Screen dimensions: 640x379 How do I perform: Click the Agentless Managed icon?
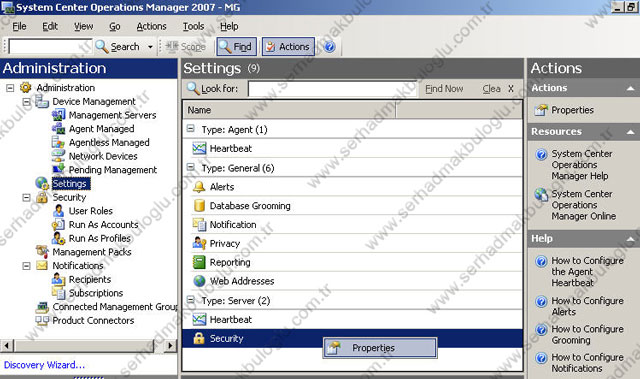pos(58,142)
